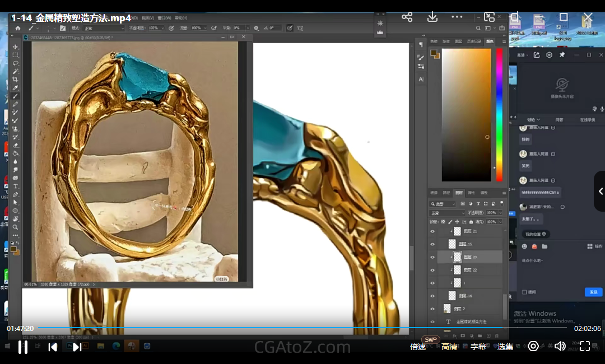The image size is (605, 364).
Task: Switch to the 历史记录 panel tab
Action: pos(474,41)
